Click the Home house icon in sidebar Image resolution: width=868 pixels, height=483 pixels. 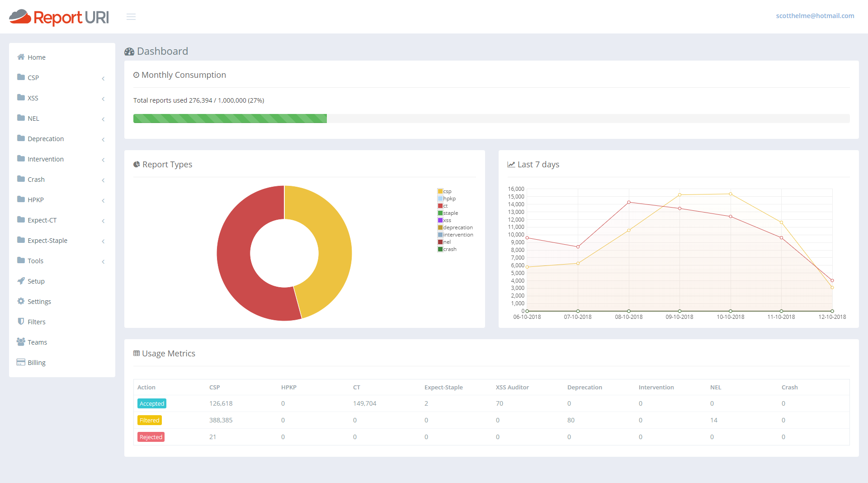click(21, 57)
